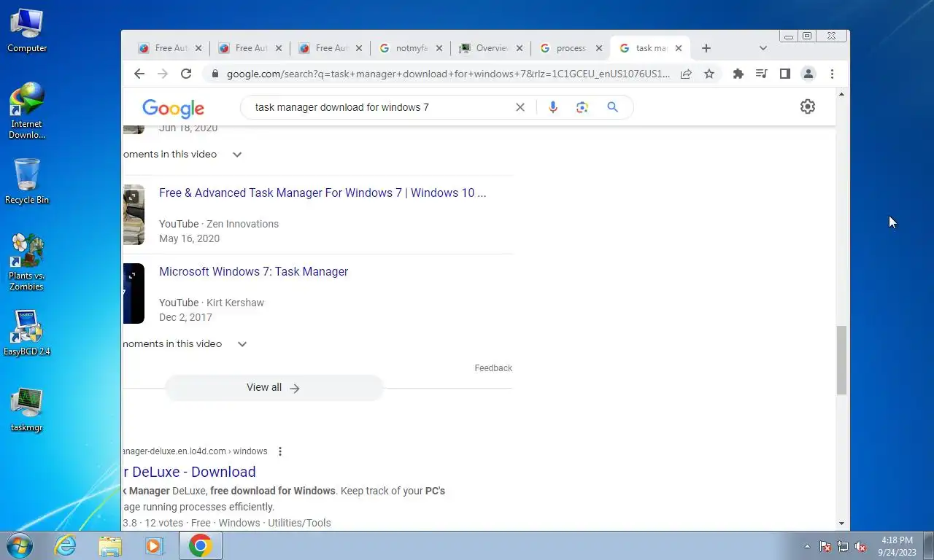
Task: Launch Internet Explorer from the taskbar
Action: pos(66,545)
